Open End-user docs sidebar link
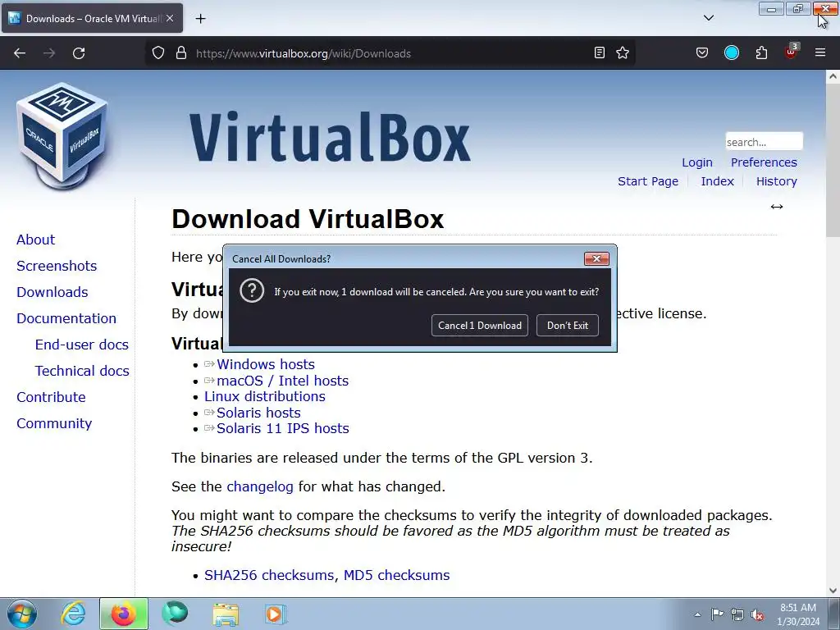The height and width of the screenshot is (630, 840). point(81,345)
